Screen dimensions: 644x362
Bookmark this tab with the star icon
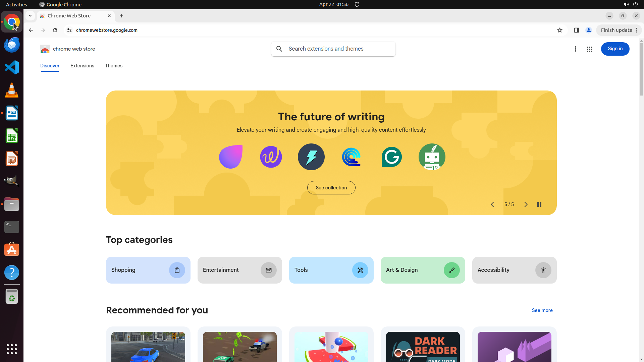tap(559, 30)
